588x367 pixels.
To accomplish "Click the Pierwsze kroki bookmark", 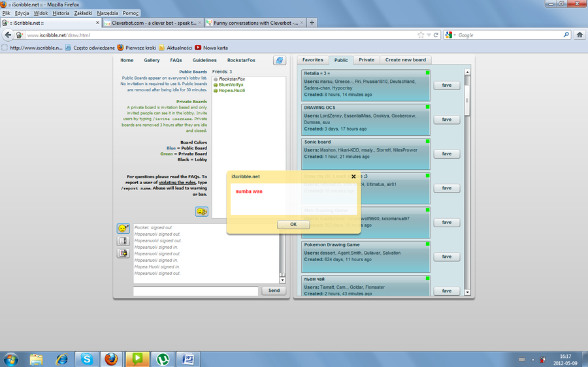I will [137, 48].
